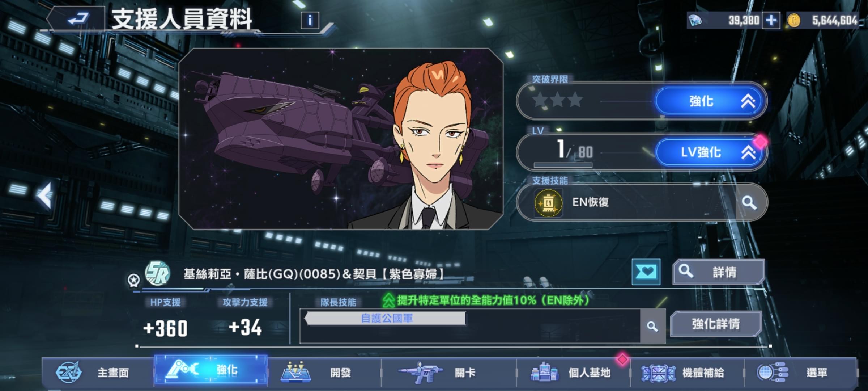
Task: Inspect the EN恢復 skill magnifier icon
Action: (x=749, y=202)
